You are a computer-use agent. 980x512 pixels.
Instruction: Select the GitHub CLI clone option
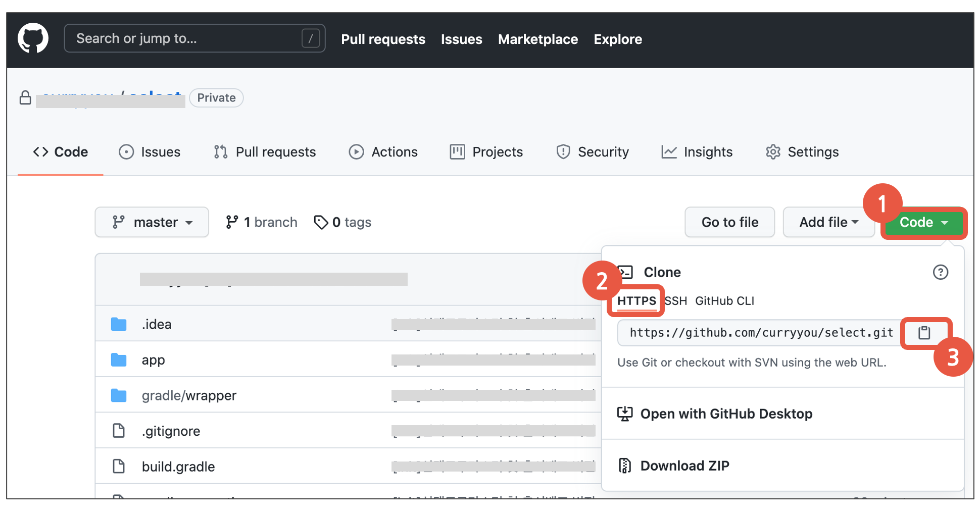724,301
